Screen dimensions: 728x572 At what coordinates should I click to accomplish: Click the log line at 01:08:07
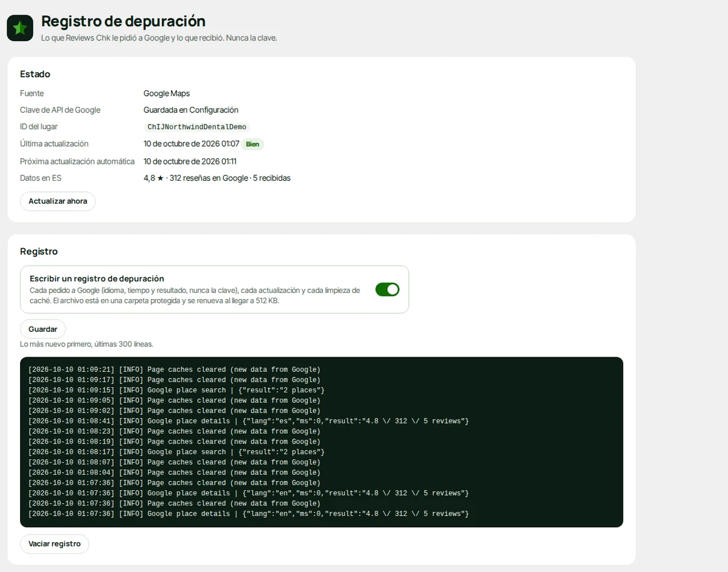[174, 462]
